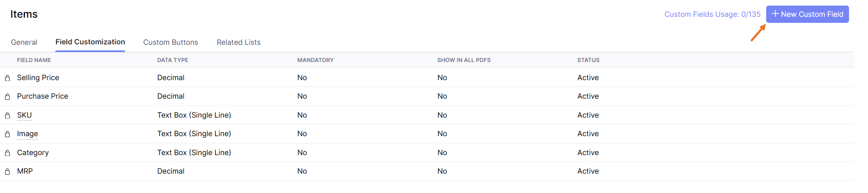Select the Field Customization tab
Screen dimensions: 868x193
click(90, 42)
